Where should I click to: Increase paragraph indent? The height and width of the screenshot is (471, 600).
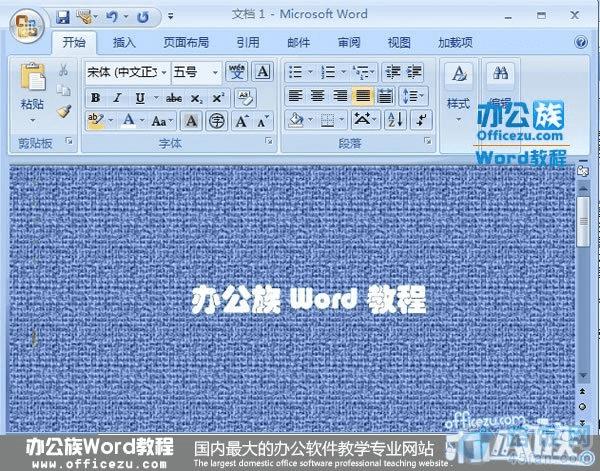coord(414,72)
